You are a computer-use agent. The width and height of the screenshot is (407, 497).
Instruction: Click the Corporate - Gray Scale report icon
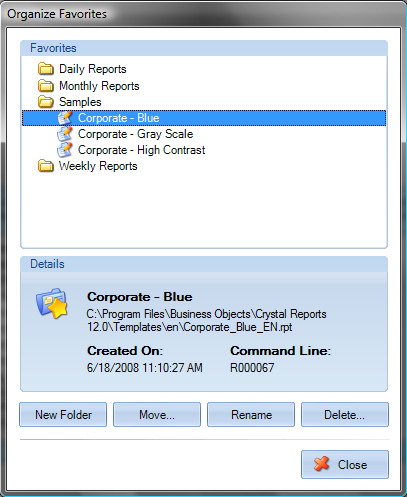[x=65, y=134]
